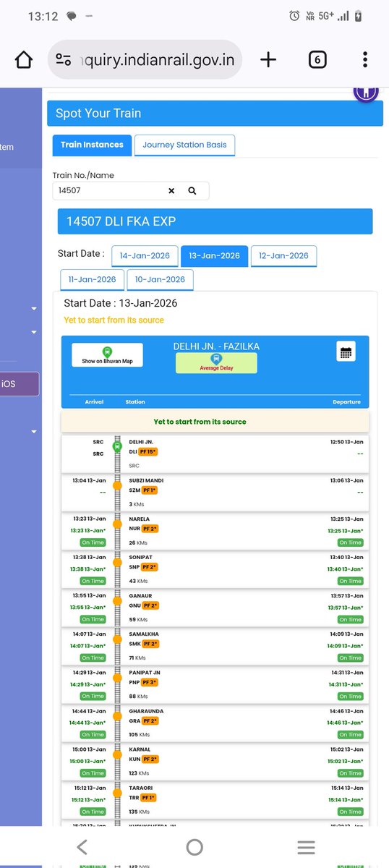Expand the sidebar dropdown arrow below iOS
Image resolution: width=389 pixels, height=868 pixels.
[34, 433]
